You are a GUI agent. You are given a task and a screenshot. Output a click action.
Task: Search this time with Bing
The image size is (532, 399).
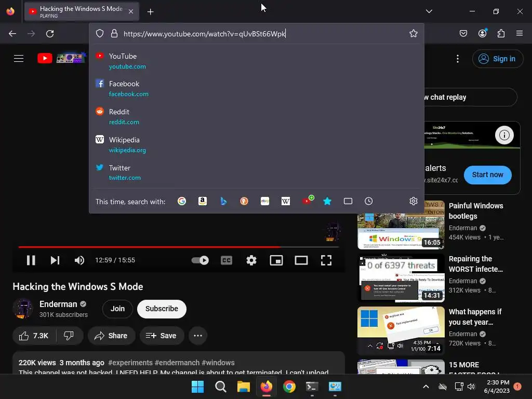click(223, 201)
